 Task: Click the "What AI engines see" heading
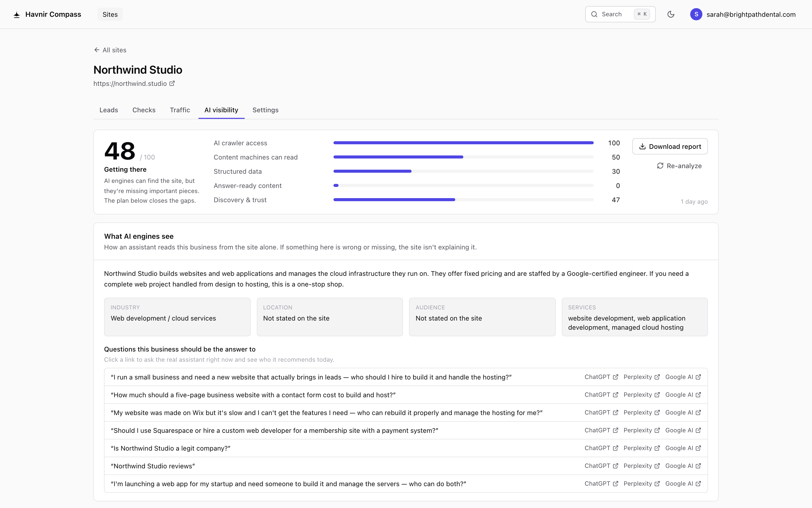[139, 236]
